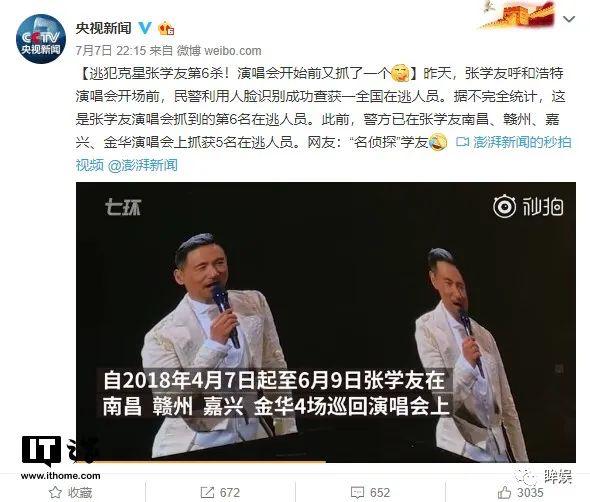Viewport: 590px width, 502px height.
Task: Open the weibo.com source link
Action: coord(233,50)
